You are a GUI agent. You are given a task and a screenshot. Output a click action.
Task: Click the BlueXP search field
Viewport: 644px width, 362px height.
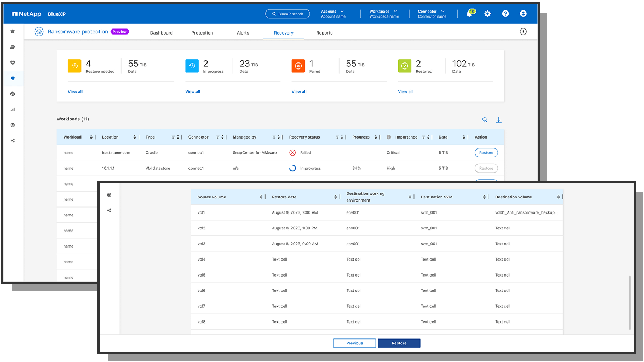pos(287,13)
